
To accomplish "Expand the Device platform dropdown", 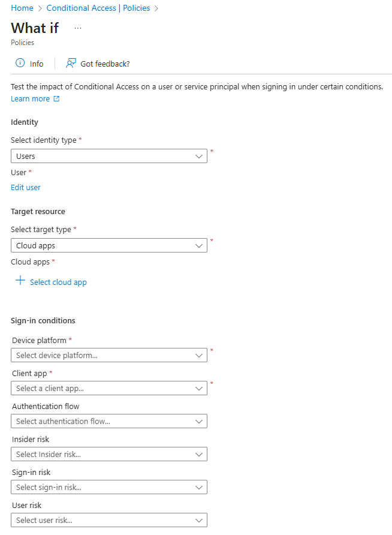I will (109, 355).
